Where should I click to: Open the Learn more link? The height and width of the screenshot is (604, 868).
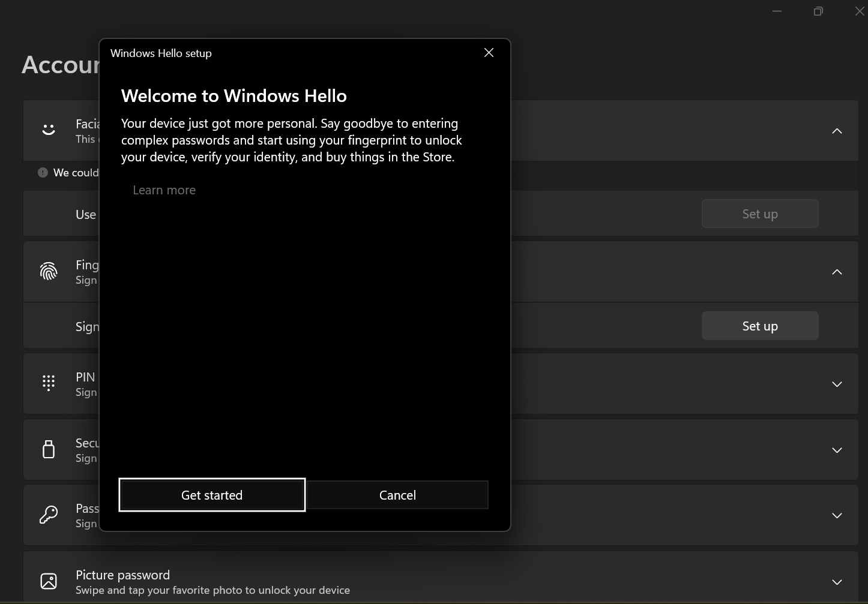point(164,190)
